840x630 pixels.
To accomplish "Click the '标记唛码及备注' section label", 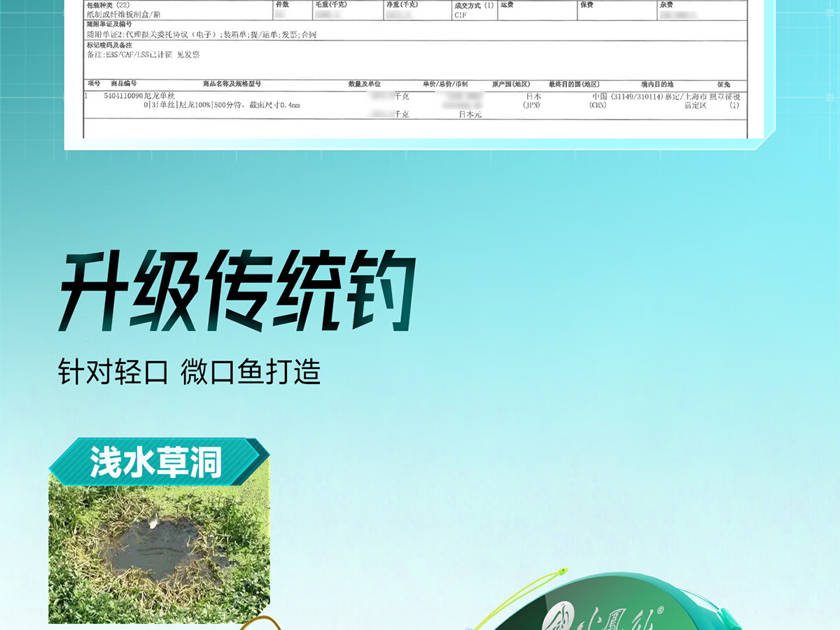I will click(108, 45).
